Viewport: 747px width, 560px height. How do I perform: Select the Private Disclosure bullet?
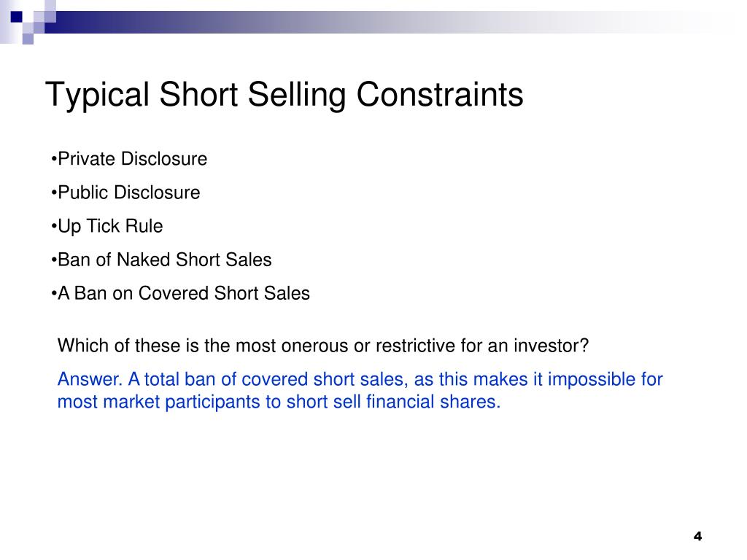[x=129, y=158]
